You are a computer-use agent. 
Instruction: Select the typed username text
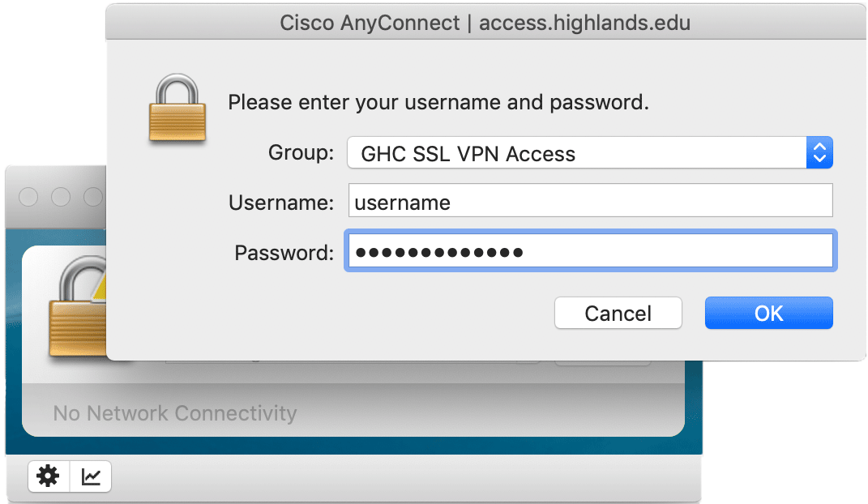click(x=400, y=203)
